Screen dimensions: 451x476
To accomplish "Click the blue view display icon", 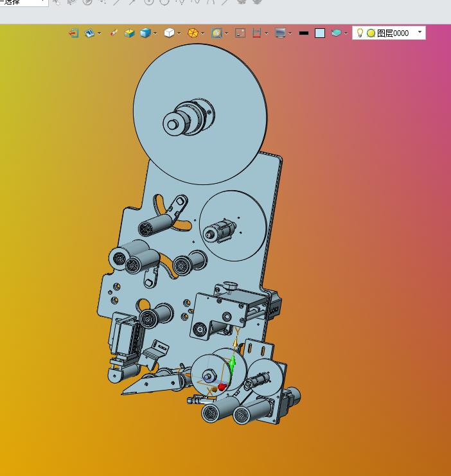I will 89,33.
